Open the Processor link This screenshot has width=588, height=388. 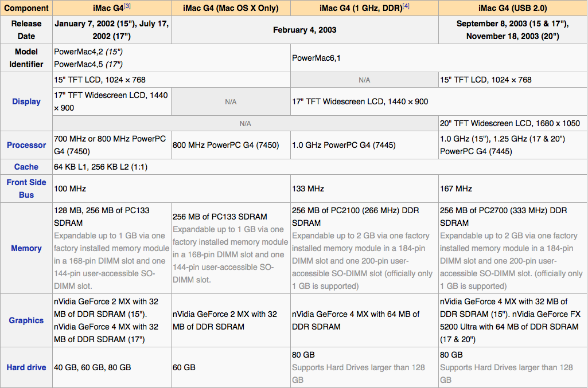pyautogui.click(x=26, y=145)
